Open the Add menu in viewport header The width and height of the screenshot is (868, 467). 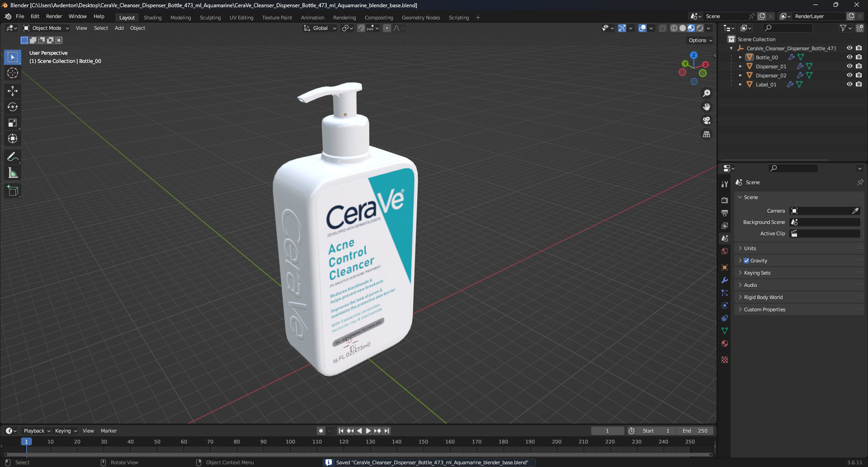[119, 28]
